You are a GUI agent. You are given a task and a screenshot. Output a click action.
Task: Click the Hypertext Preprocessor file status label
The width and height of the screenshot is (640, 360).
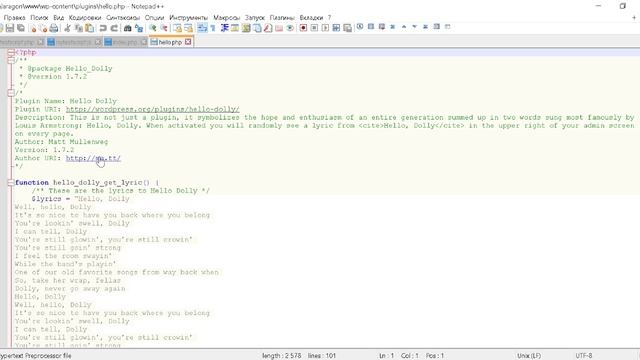(36, 356)
